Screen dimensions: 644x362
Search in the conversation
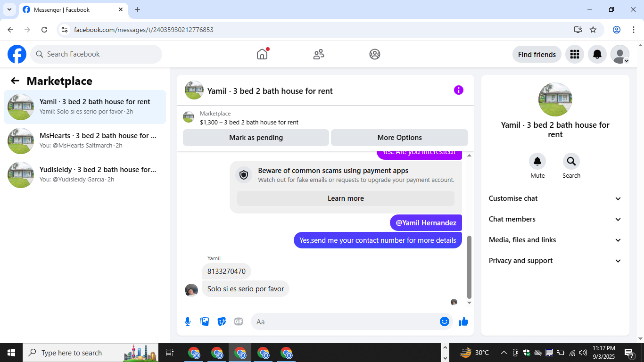point(571,161)
